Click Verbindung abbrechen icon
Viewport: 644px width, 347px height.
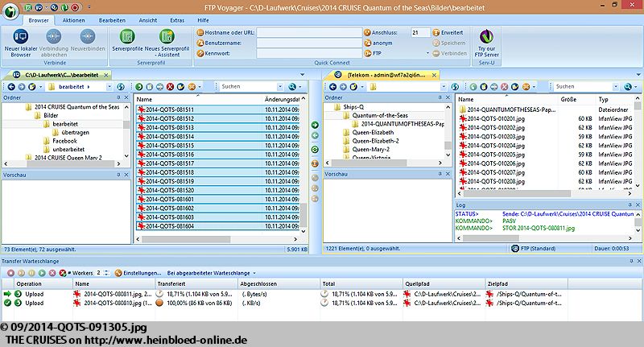pyautogui.click(x=54, y=37)
